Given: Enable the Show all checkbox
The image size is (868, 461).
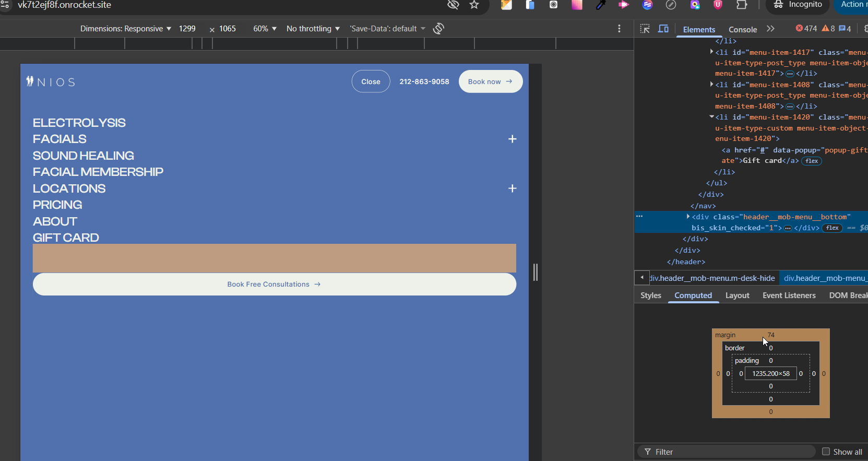Looking at the screenshot, I should [x=826, y=452].
